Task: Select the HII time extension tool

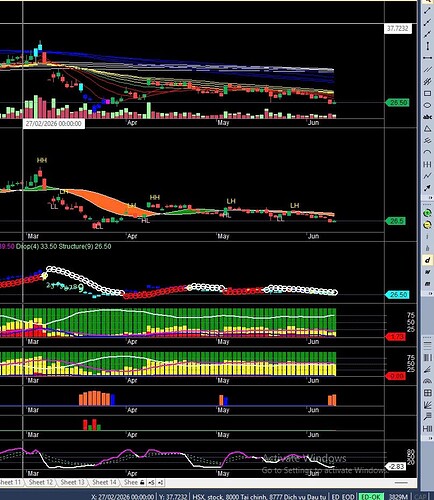Action: click(427, 428)
